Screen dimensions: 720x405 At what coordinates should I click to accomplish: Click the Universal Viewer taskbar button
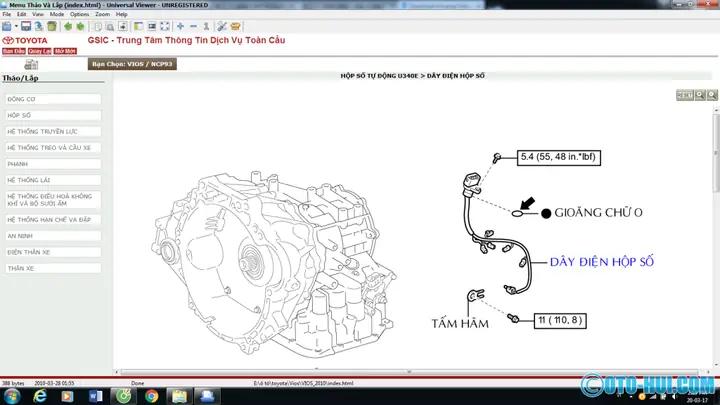(x=207, y=396)
